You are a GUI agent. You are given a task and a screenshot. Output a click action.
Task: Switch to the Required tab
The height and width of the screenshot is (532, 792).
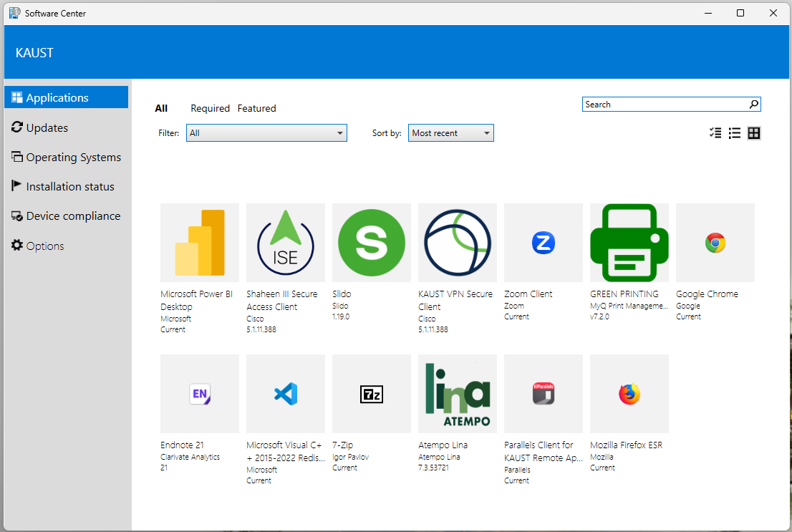210,108
